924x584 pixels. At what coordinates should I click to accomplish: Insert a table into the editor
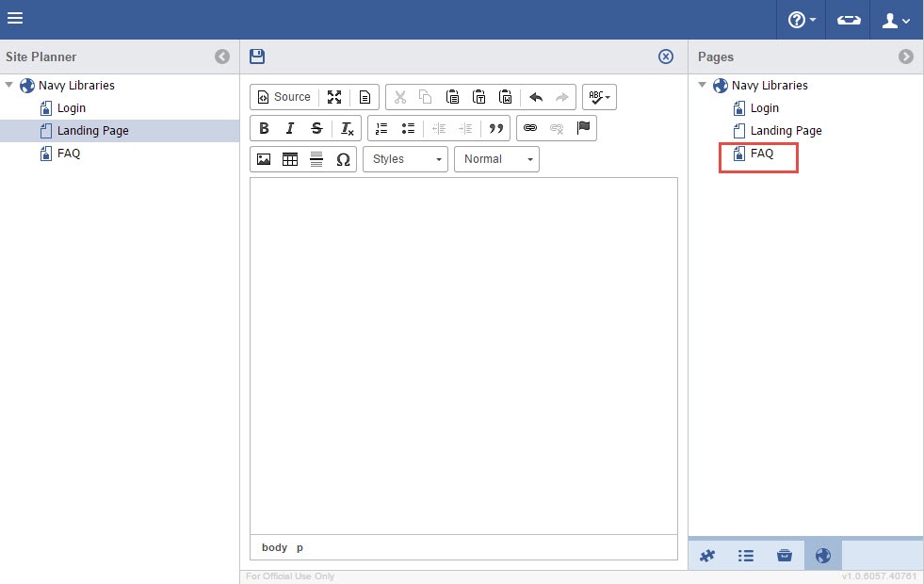(x=290, y=159)
